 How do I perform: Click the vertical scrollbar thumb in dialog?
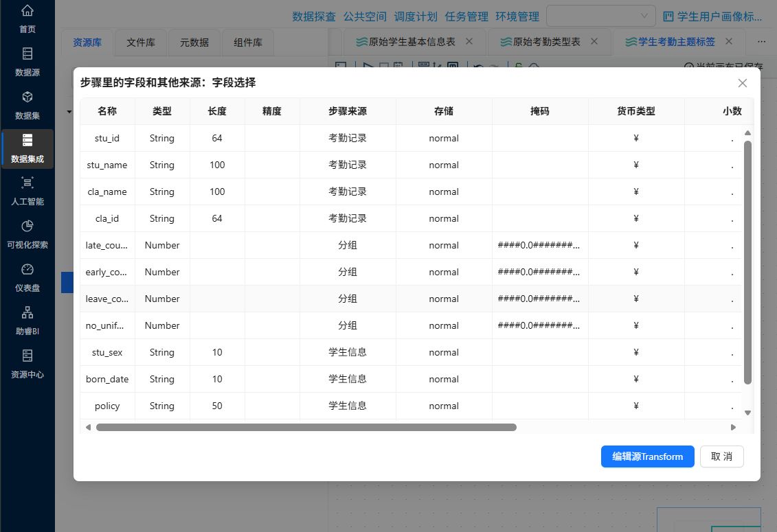(x=747, y=262)
